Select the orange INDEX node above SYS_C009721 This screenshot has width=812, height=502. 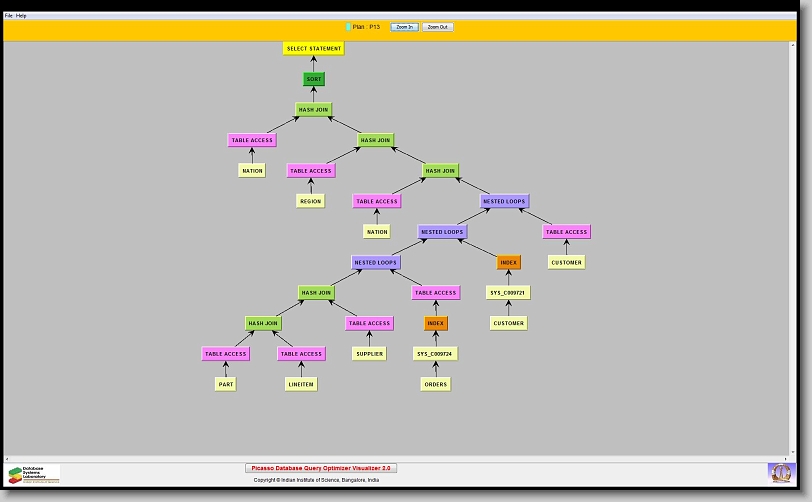tap(509, 262)
